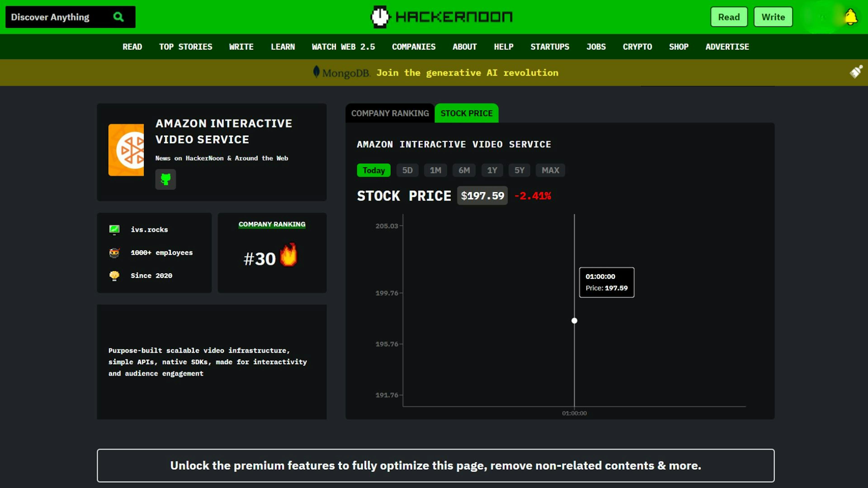Open the COMPANIES menu item

pyautogui.click(x=414, y=47)
